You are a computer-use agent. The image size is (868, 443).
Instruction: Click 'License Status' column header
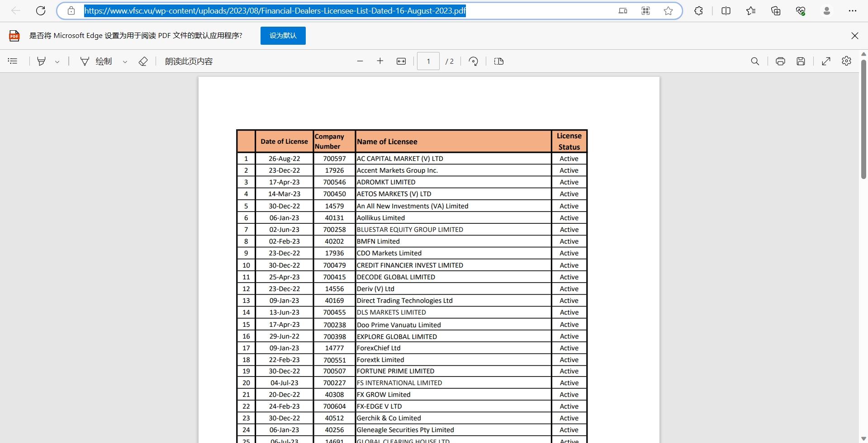569,141
